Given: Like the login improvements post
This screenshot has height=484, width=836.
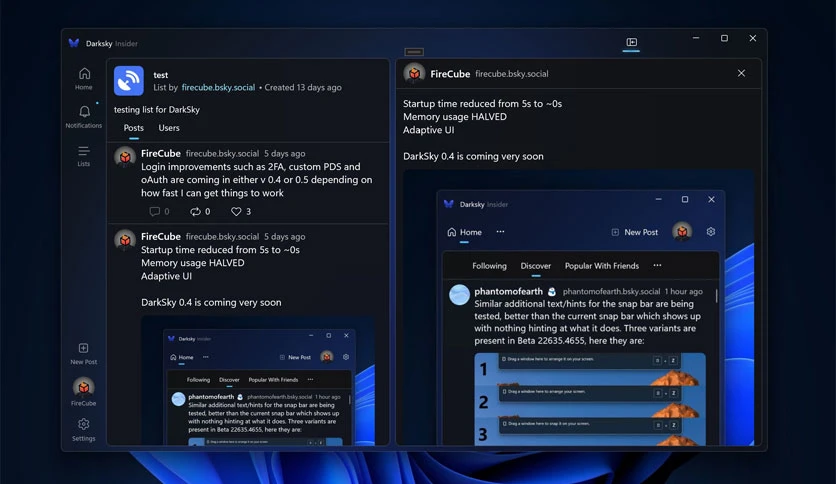Looking at the screenshot, I should click(x=240, y=212).
